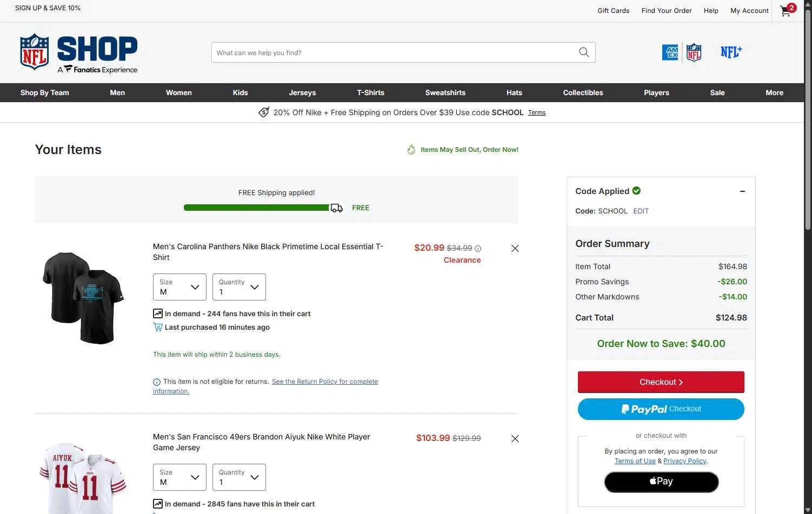
Task: Click the Last purchased cart icon
Action: [158, 327]
